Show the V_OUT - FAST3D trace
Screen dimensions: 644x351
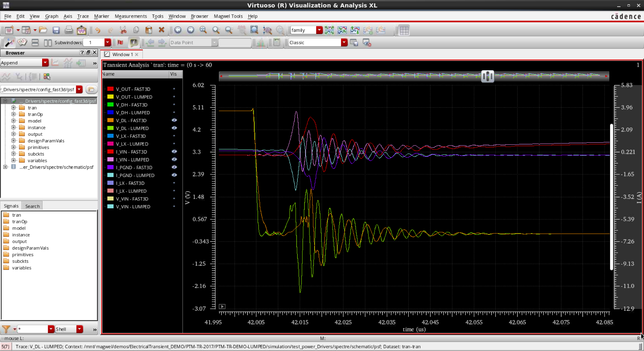(174, 89)
